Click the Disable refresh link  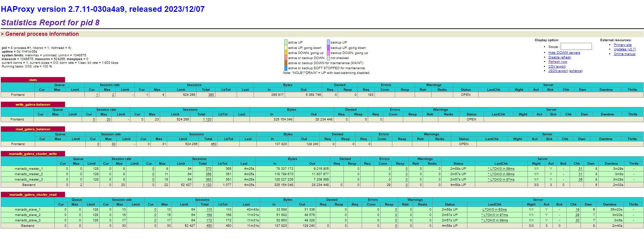point(560,57)
